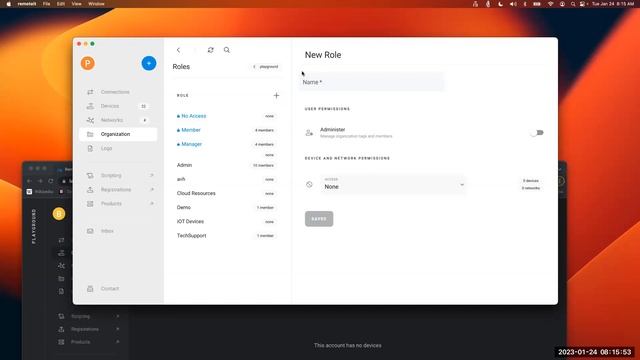
Task: Open the Apple menu
Action: tap(8, 4)
